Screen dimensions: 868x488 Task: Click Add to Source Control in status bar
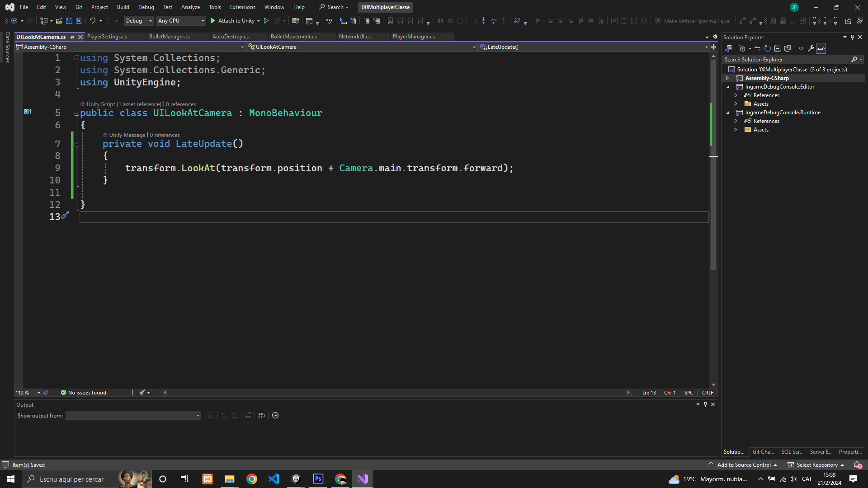pos(744,465)
